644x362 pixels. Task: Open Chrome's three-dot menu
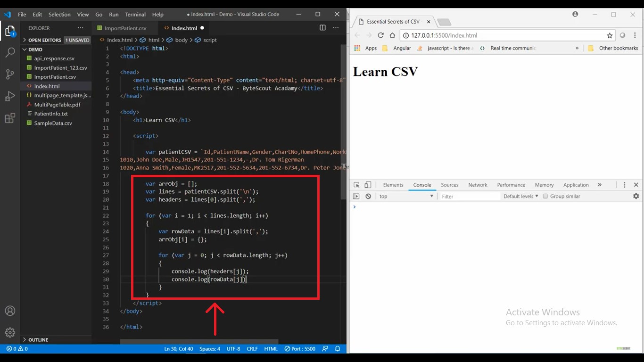(634, 35)
